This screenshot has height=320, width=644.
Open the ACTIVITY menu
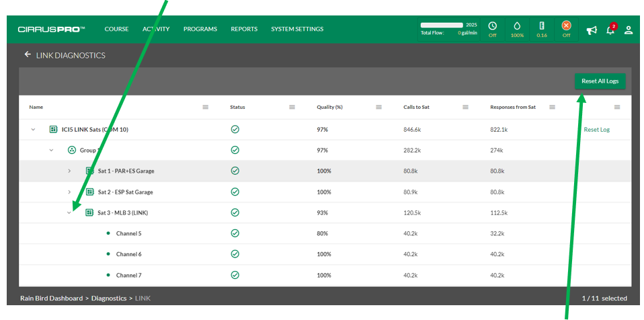tap(156, 29)
